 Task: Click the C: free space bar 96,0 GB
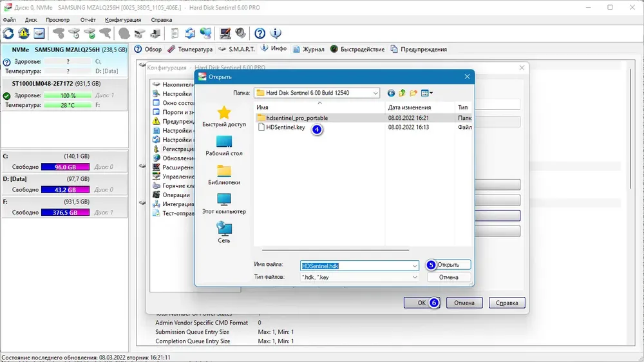65,167
